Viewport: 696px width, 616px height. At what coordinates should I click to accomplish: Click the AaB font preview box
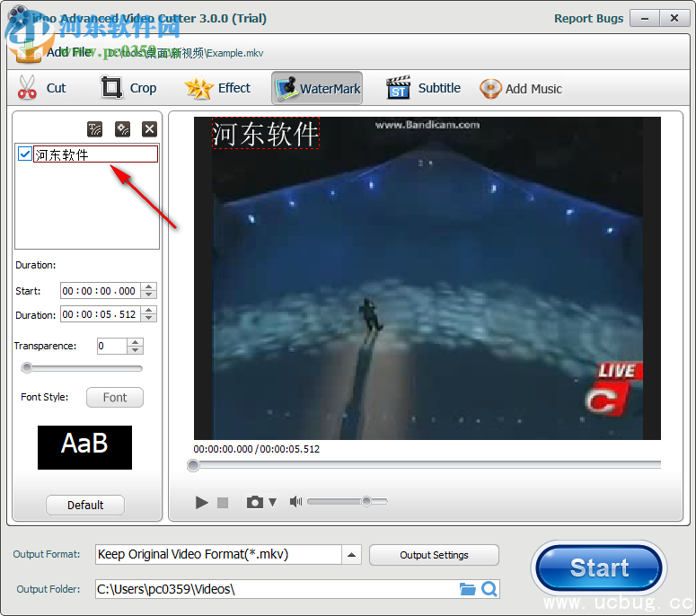tap(84, 447)
